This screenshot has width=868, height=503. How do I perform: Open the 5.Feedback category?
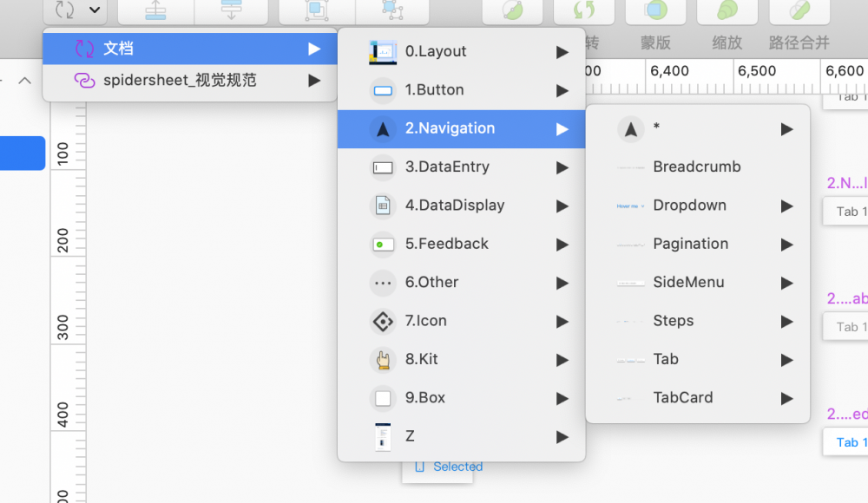pos(461,244)
